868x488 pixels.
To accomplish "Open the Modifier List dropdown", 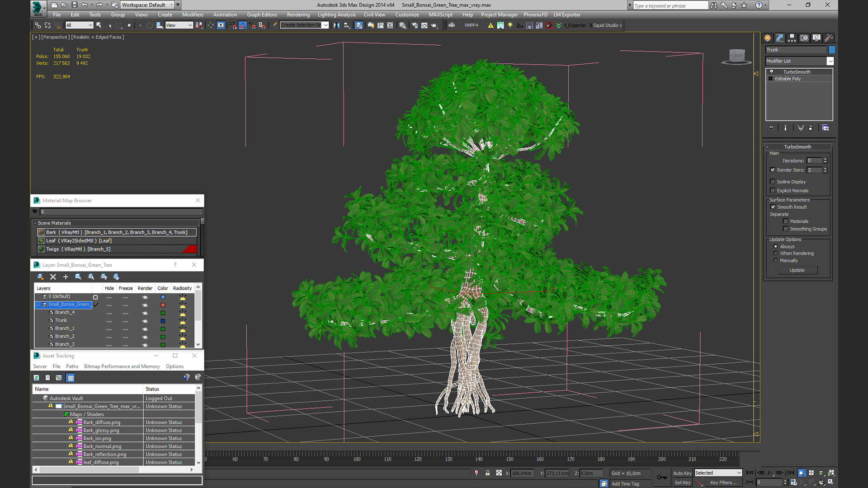I will coord(830,61).
